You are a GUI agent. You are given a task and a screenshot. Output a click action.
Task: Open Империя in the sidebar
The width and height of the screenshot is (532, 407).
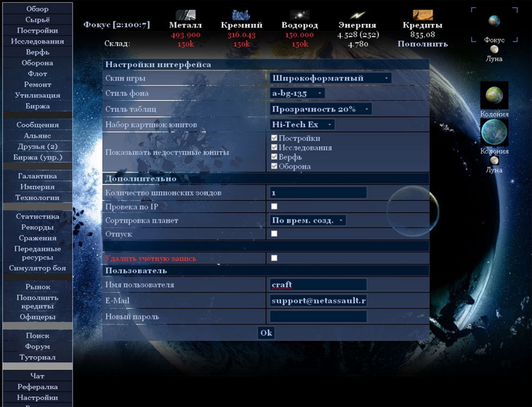tap(38, 187)
